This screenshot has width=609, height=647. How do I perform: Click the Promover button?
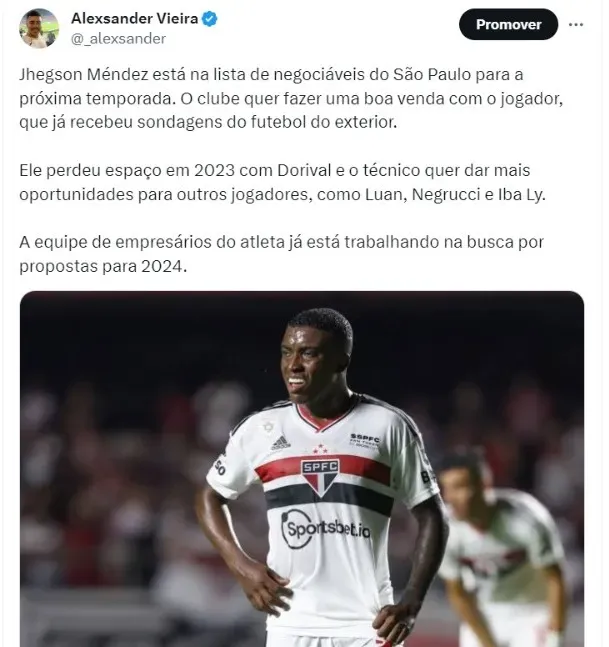pyautogui.click(x=508, y=24)
